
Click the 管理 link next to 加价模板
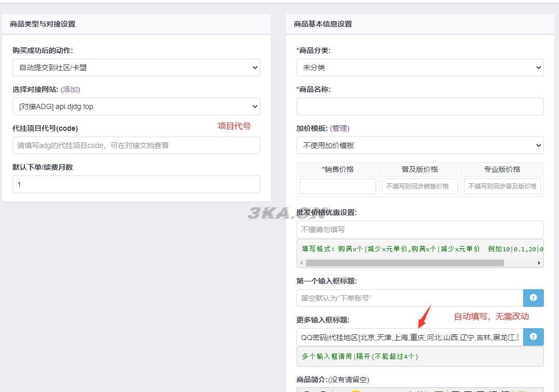338,128
